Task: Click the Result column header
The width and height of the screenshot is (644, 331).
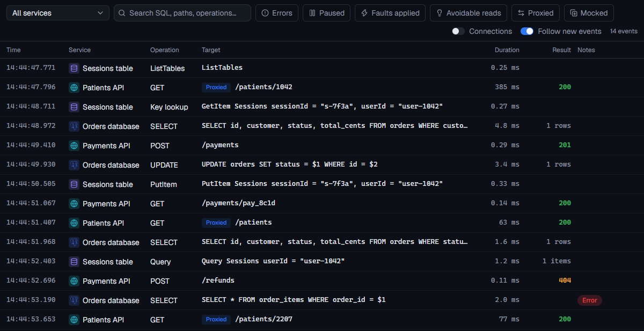Action: (562, 50)
